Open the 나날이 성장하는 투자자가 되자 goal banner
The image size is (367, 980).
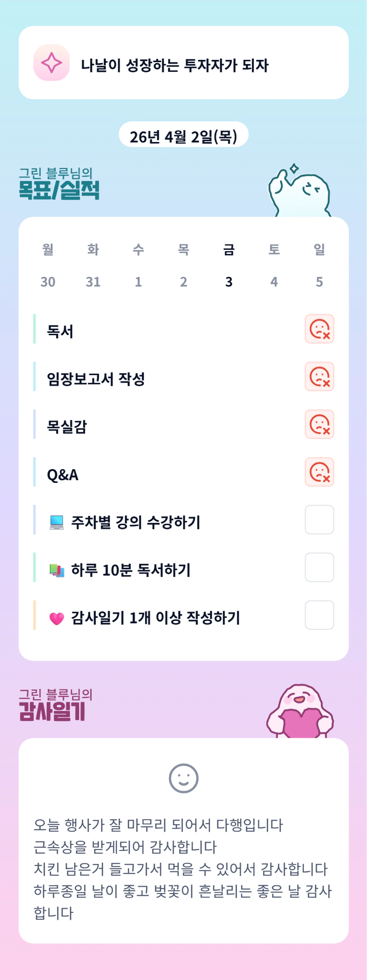pyautogui.click(x=183, y=63)
